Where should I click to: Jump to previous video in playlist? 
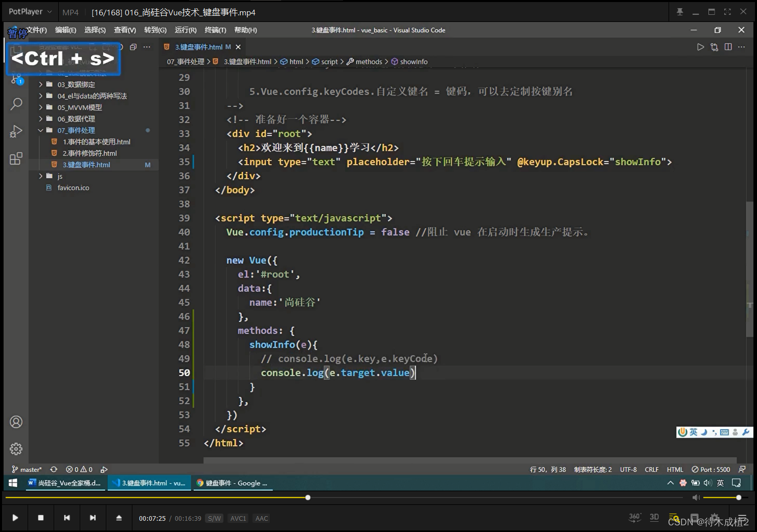(67, 518)
